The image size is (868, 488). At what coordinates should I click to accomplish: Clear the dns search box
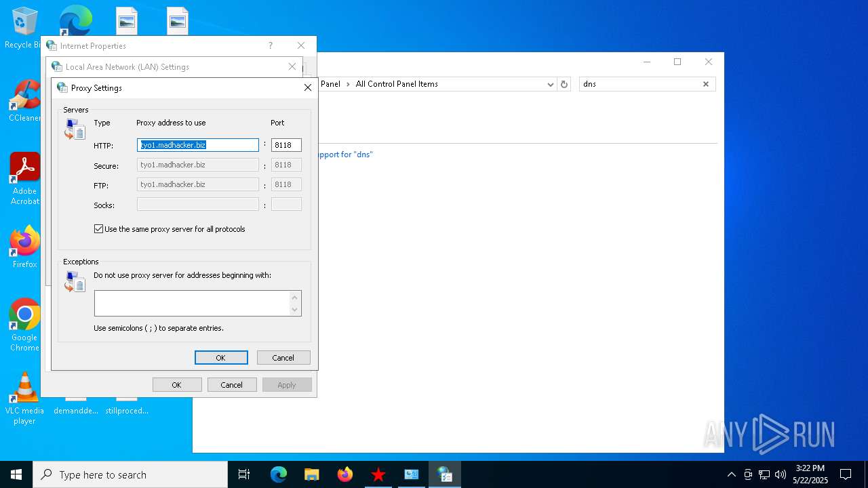tap(705, 84)
